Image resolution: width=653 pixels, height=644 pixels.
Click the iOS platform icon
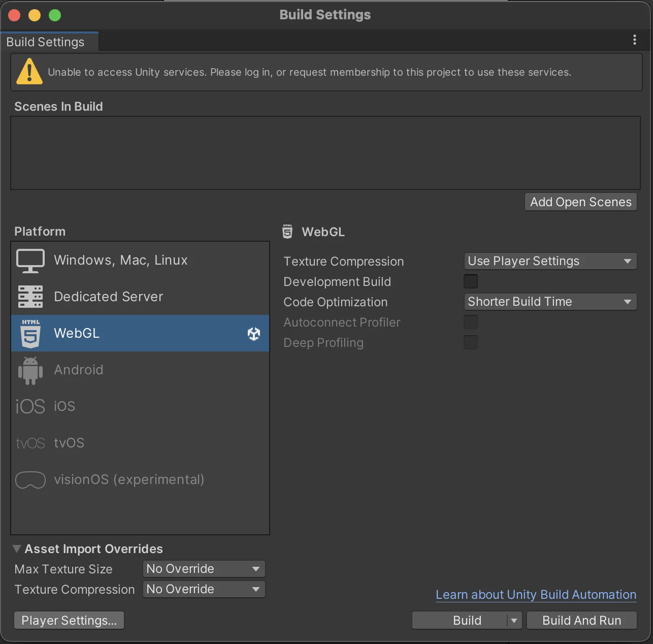point(30,406)
